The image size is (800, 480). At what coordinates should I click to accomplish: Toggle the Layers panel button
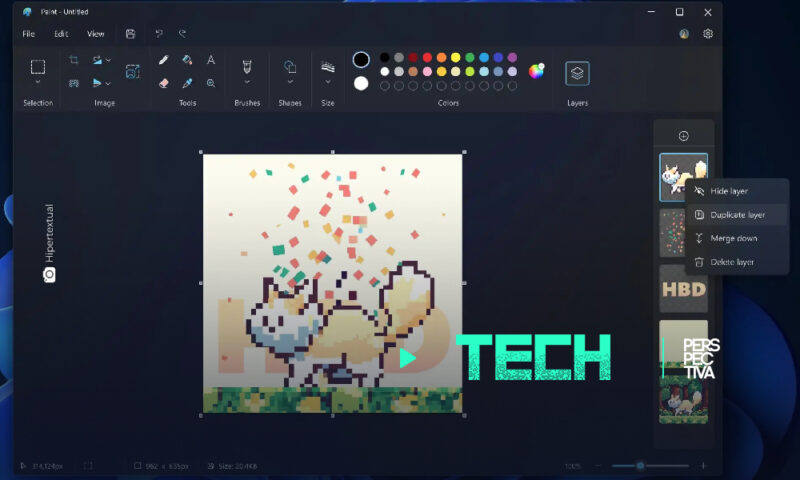pos(577,73)
